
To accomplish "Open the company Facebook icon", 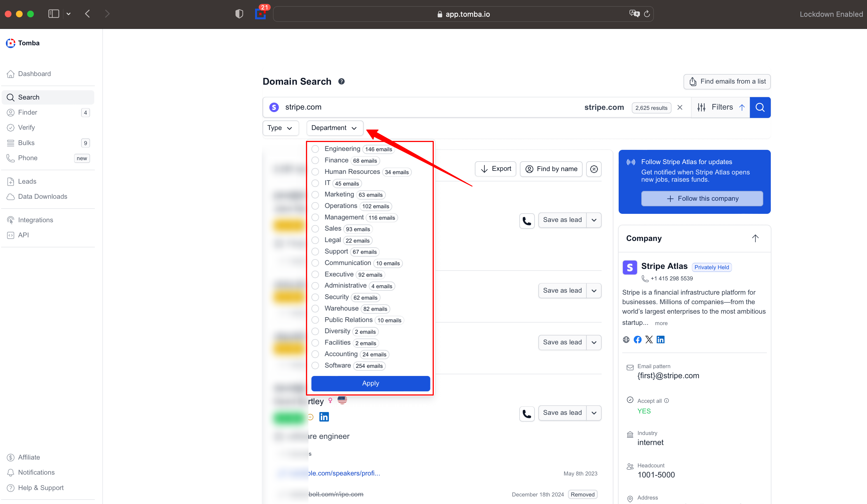I will pos(637,340).
